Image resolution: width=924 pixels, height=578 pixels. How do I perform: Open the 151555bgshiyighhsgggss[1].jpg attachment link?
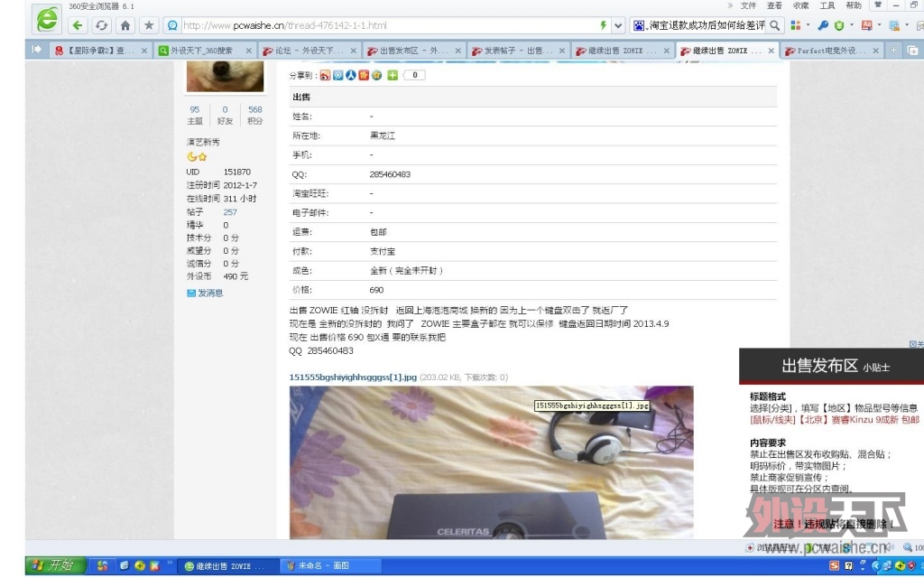353,377
